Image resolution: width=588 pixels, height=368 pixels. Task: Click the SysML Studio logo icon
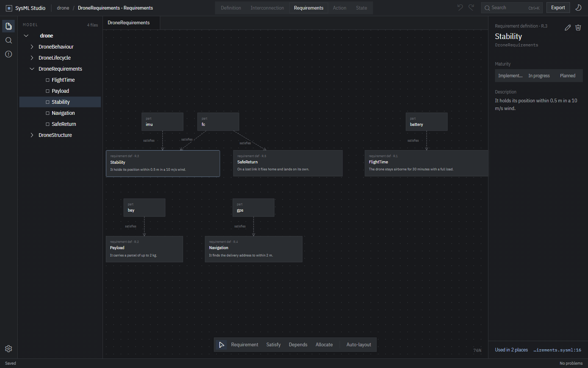9,8
